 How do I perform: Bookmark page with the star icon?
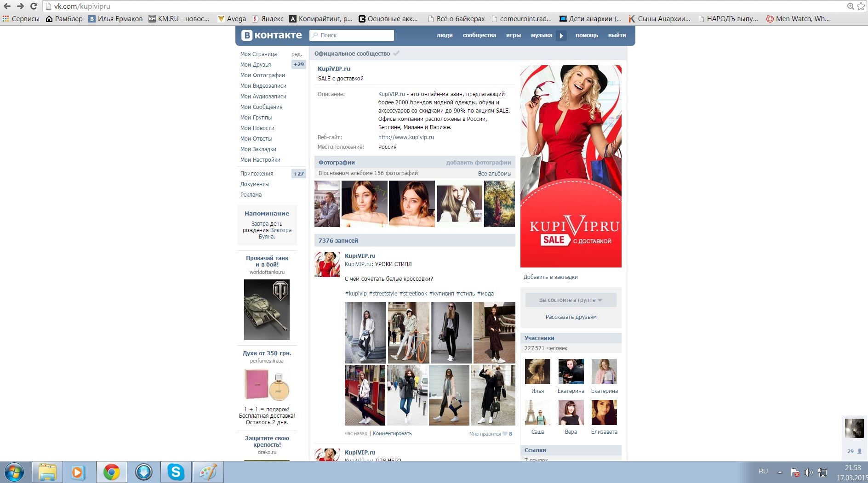click(x=861, y=6)
